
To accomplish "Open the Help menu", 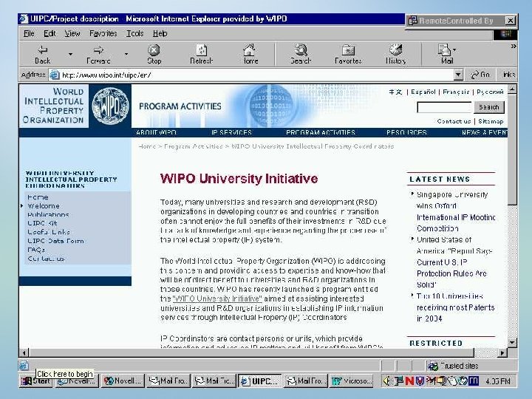I will pyautogui.click(x=160, y=33).
